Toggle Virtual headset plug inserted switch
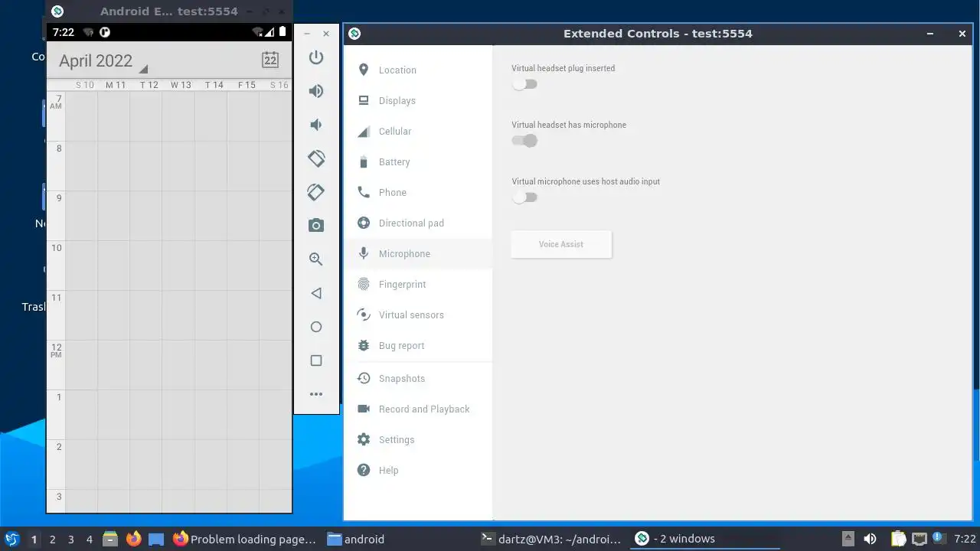The width and height of the screenshot is (980, 551). pyautogui.click(x=524, y=84)
